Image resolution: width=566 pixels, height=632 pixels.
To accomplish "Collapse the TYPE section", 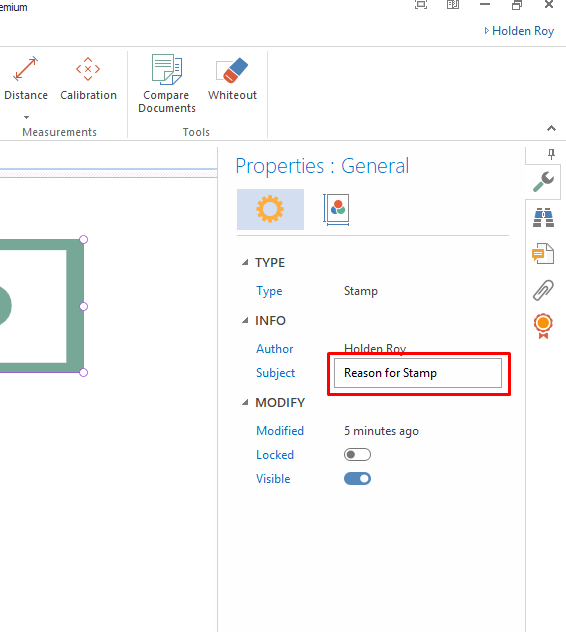I will (x=245, y=263).
